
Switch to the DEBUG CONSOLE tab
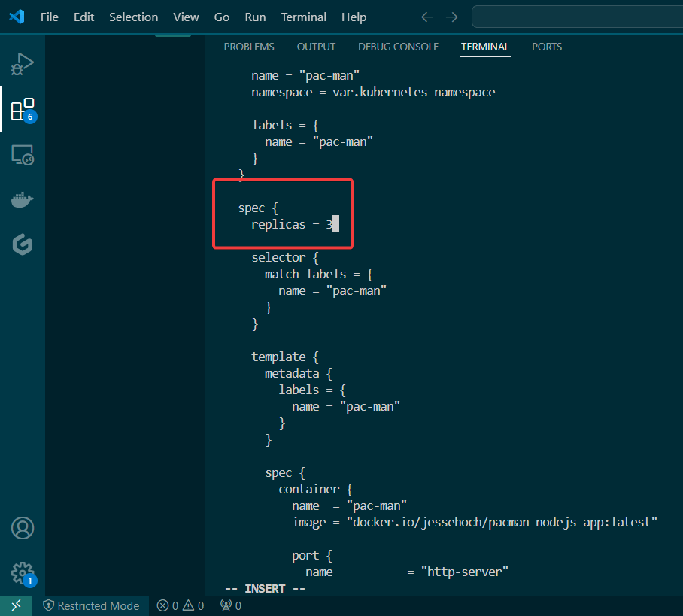tap(398, 47)
